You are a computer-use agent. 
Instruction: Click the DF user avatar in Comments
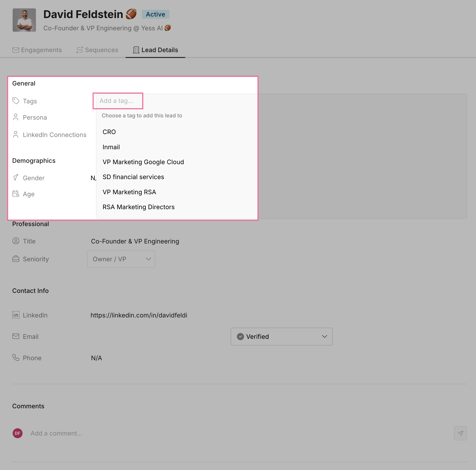click(18, 433)
